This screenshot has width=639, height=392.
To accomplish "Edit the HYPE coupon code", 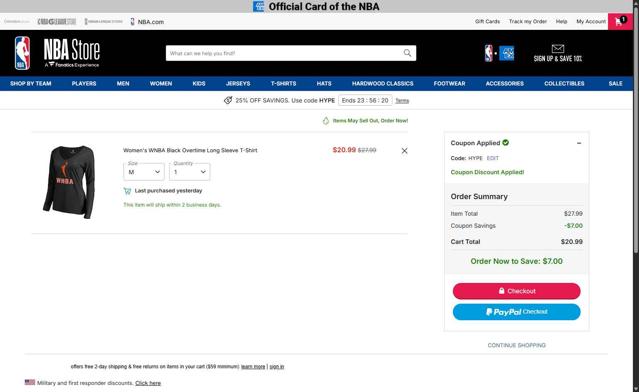I will pyautogui.click(x=493, y=158).
